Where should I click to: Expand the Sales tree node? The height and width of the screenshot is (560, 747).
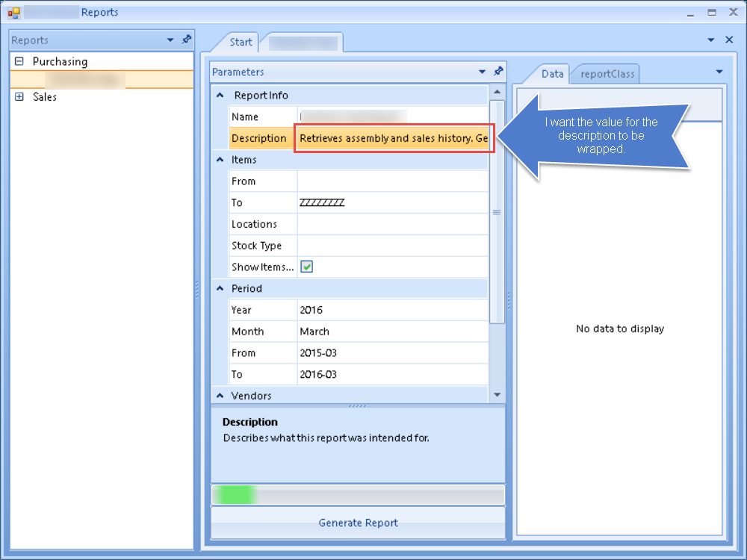(19, 96)
